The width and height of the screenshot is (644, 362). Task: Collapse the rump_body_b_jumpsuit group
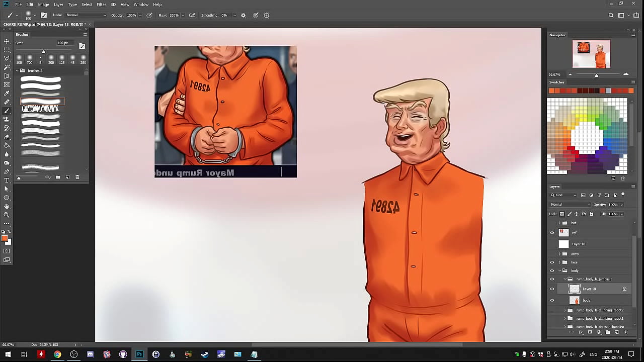[x=565, y=279]
